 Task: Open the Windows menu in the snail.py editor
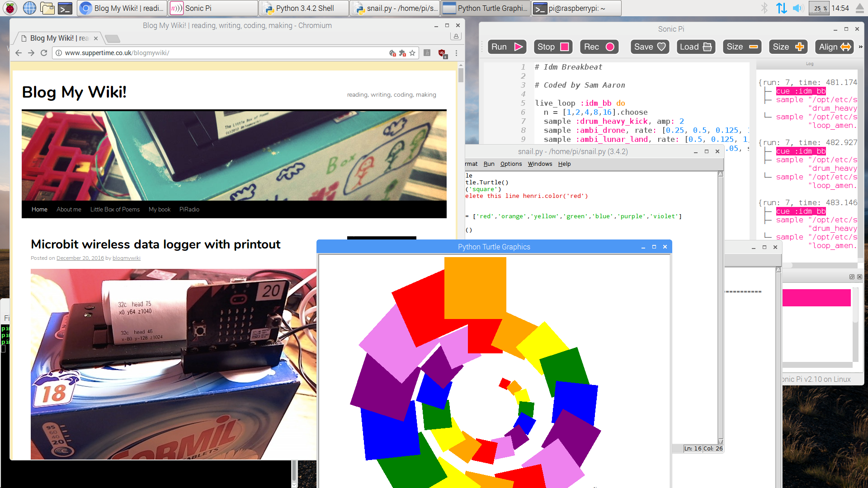[x=540, y=164]
